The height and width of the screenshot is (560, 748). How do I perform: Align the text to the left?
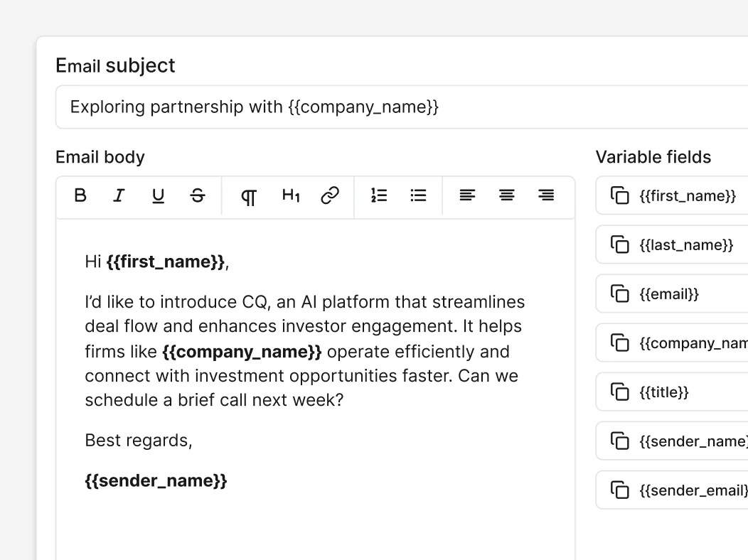click(x=467, y=195)
